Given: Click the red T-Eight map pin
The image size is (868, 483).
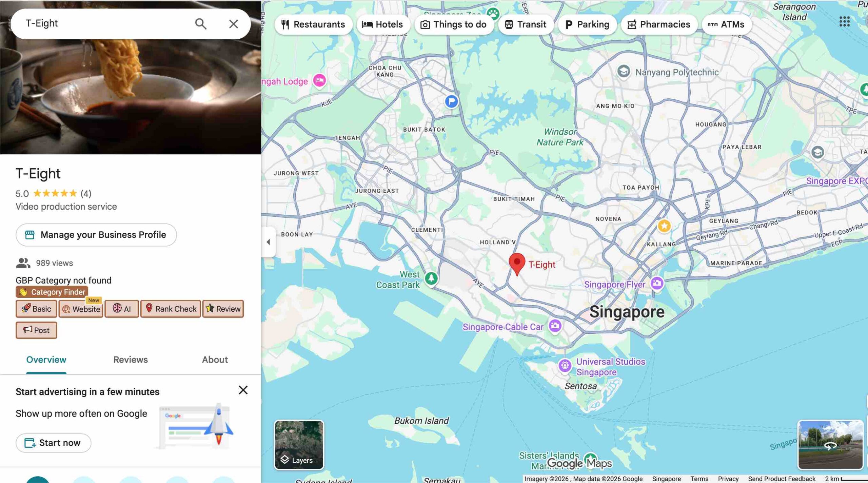Looking at the screenshot, I should click(x=517, y=264).
